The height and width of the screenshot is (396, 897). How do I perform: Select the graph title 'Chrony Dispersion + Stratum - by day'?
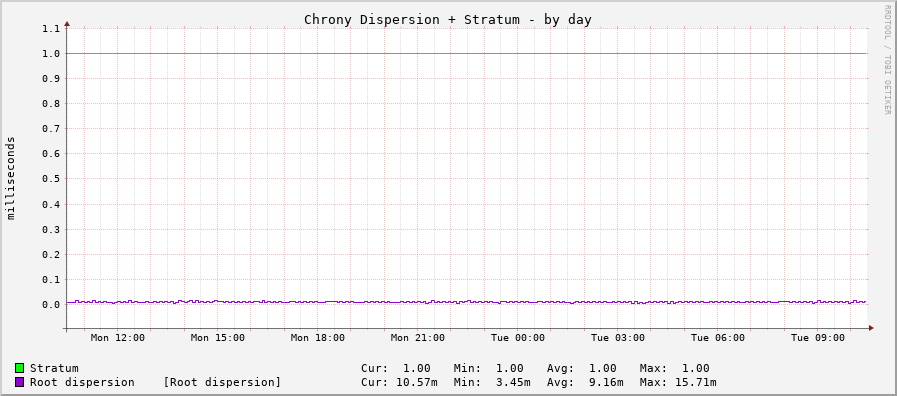(447, 20)
